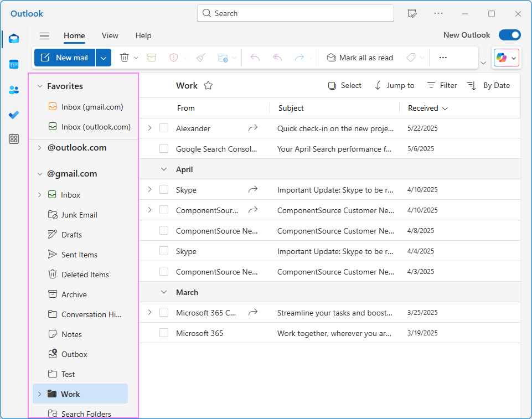This screenshot has width=532, height=419.
Task: Switch to the View tab
Action: pos(110,35)
